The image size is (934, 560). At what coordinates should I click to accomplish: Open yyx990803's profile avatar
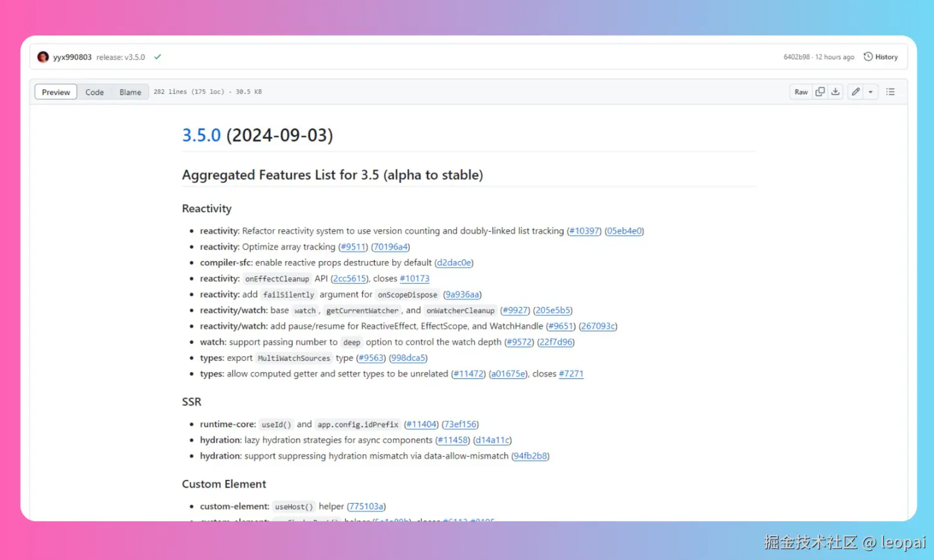[43, 57]
